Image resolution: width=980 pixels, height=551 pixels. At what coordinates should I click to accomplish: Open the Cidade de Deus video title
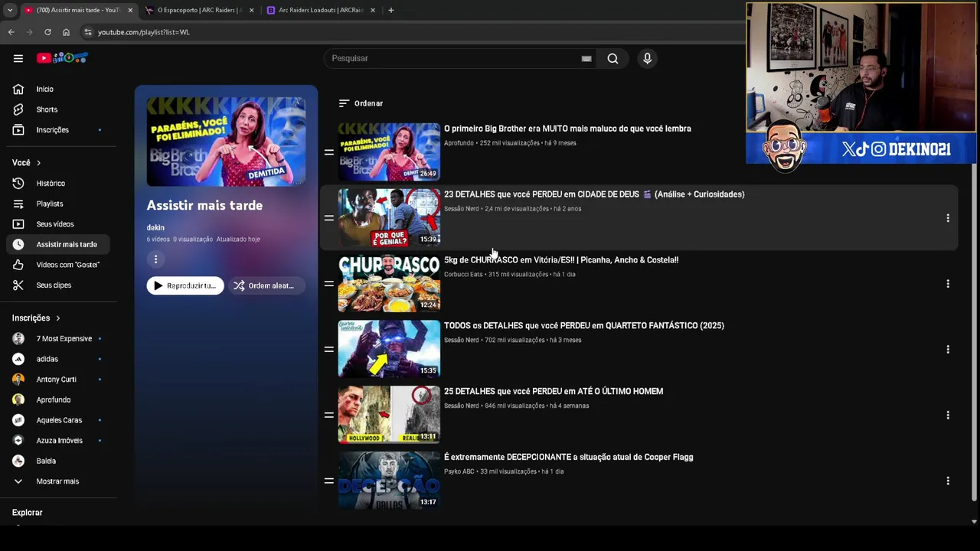click(x=594, y=194)
